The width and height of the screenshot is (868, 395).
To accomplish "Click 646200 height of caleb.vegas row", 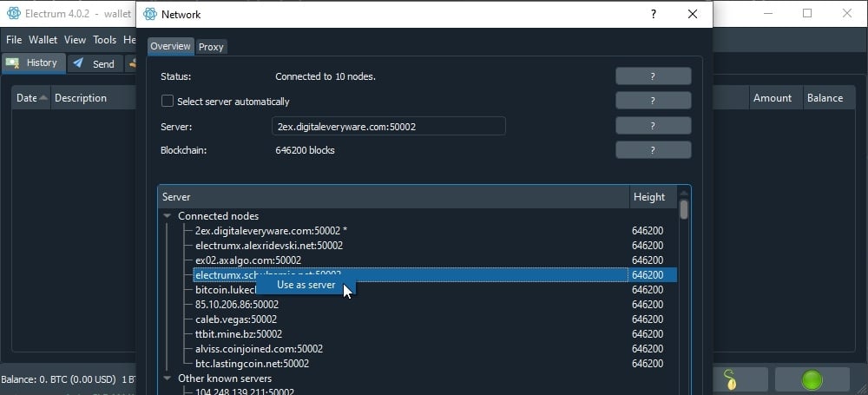I will (648, 319).
